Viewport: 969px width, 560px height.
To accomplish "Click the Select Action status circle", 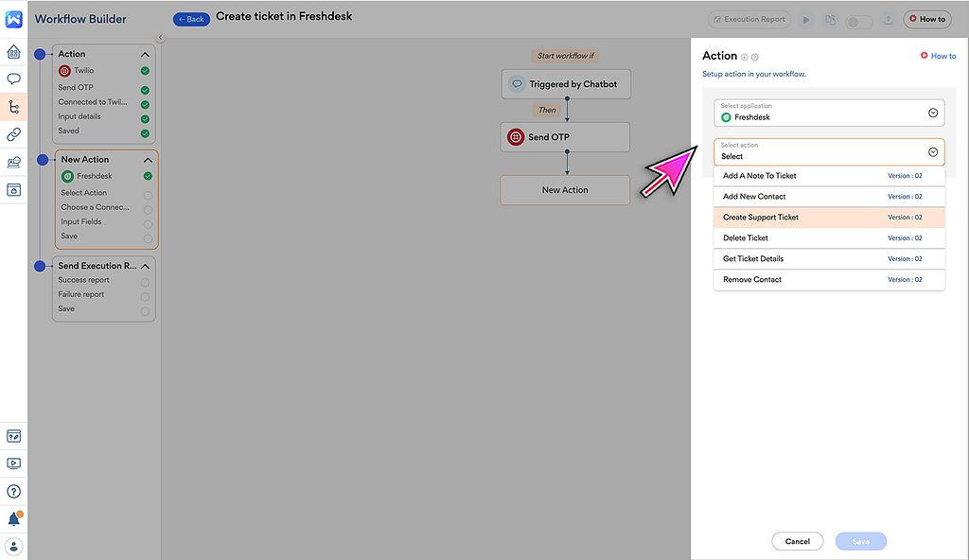I will 148,195.
